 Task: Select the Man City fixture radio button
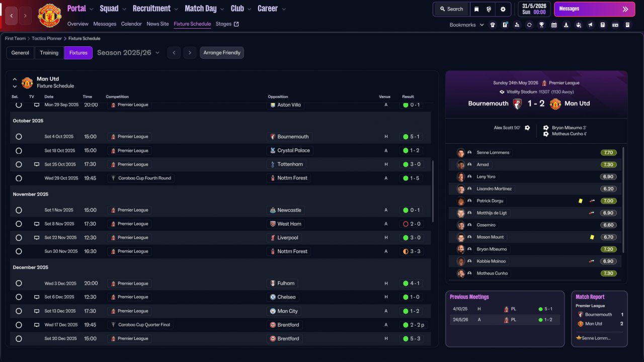pos(19,311)
